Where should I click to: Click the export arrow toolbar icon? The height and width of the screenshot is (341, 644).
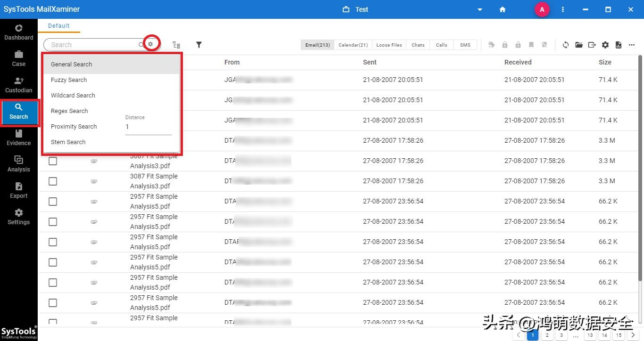click(592, 45)
